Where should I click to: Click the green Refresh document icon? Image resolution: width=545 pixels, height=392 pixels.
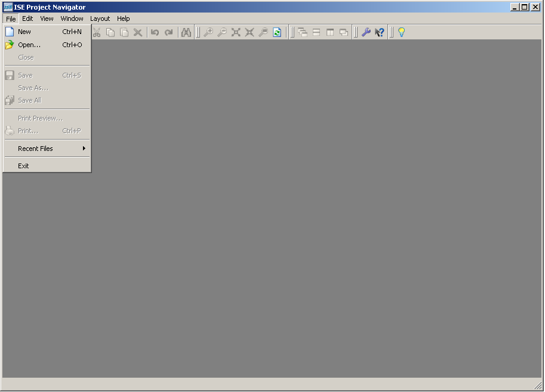277,32
